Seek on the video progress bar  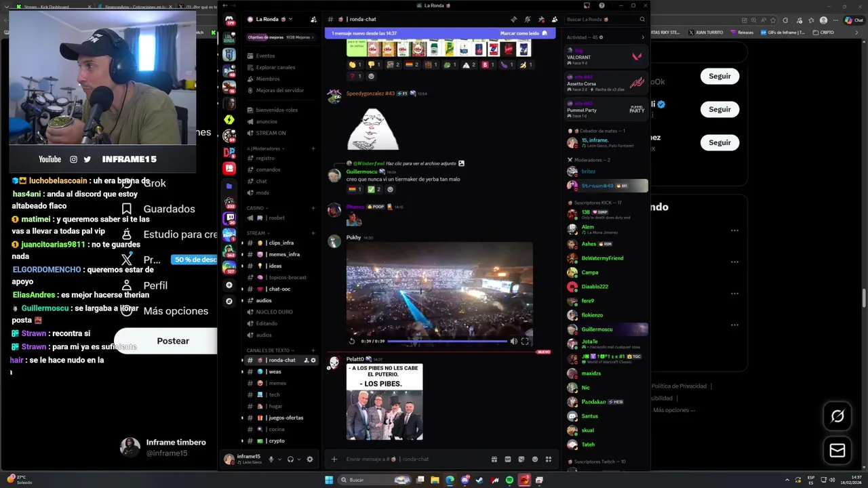point(448,341)
